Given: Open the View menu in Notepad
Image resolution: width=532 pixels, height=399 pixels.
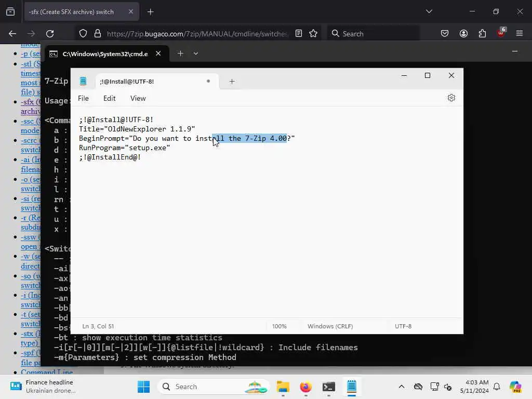Looking at the screenshot, I should point(138,98).
